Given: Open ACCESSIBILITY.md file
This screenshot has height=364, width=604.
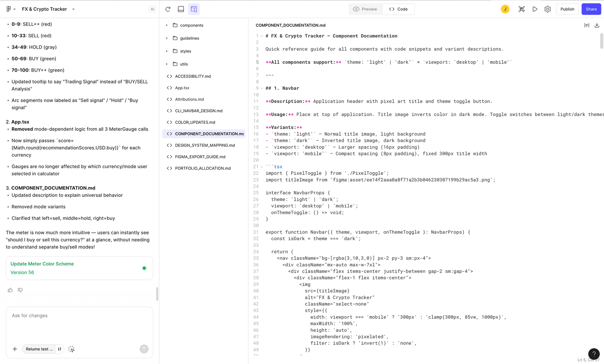Looking at the screenshot, I should point(203,76).
